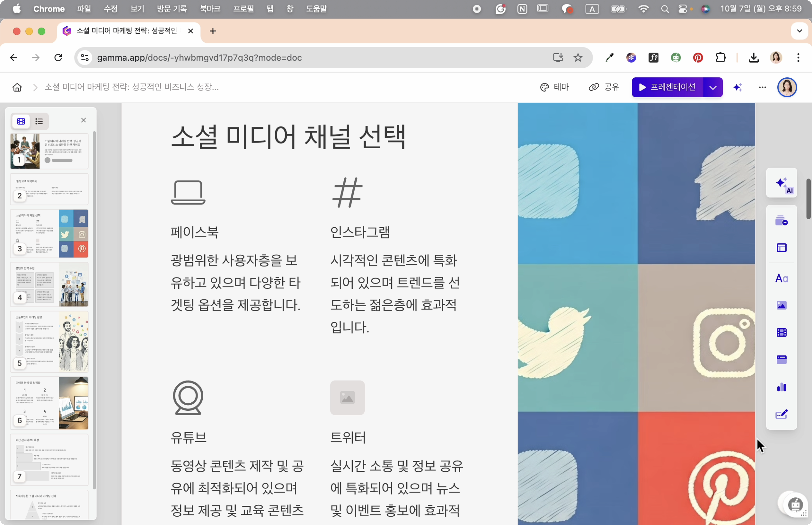This screenshot has width=812, height=525.
Task: Open the Wi-Fi status menu
Action: 643,9
